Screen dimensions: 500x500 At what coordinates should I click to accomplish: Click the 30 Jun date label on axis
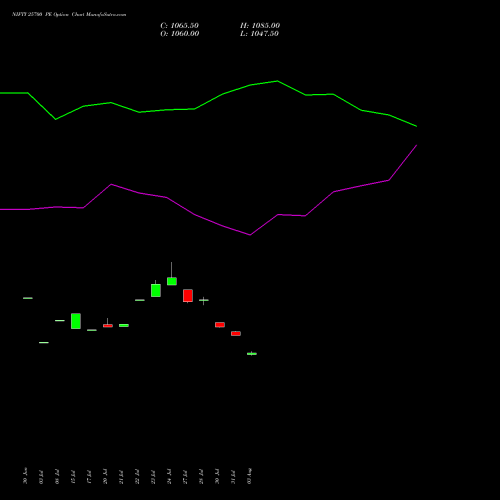click(x=25, y=476)
